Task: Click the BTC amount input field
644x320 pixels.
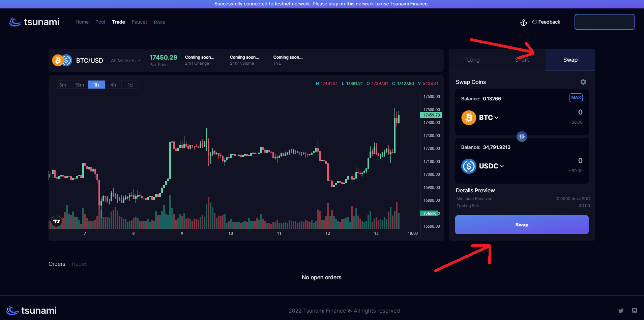Action: pyautogui.click(x=580, y=112)
